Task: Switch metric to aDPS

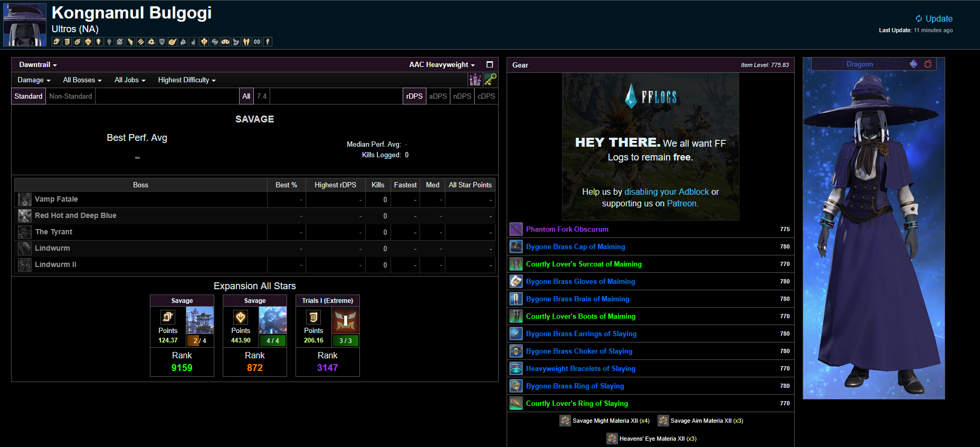Action: point(438,96)
